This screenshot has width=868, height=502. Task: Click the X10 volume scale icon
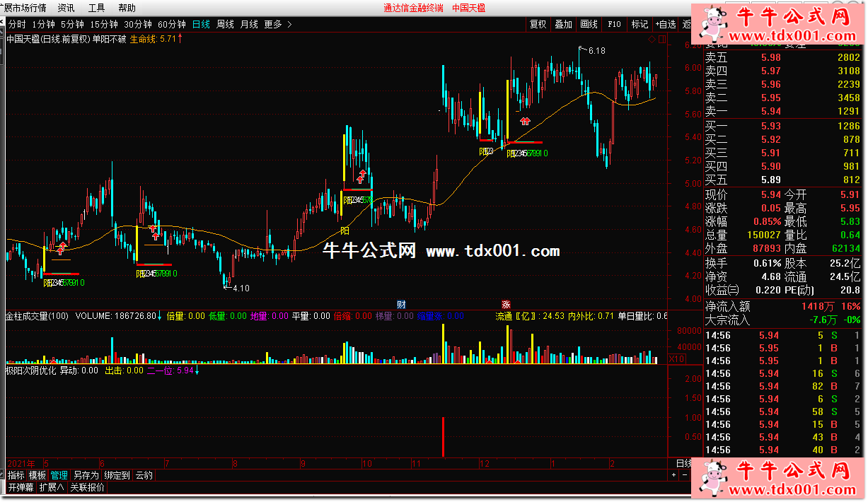click(x=676, y=358)
